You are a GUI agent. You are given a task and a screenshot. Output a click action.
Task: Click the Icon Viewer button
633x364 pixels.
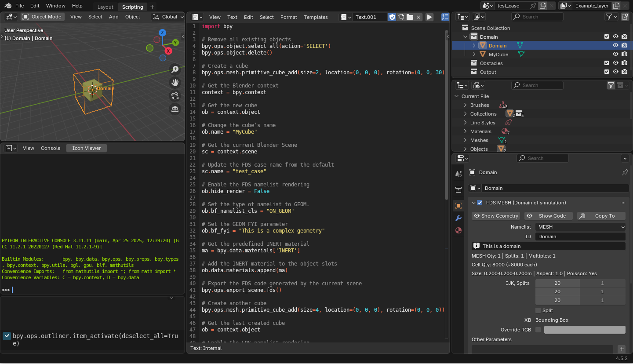(x=87, y=148)
